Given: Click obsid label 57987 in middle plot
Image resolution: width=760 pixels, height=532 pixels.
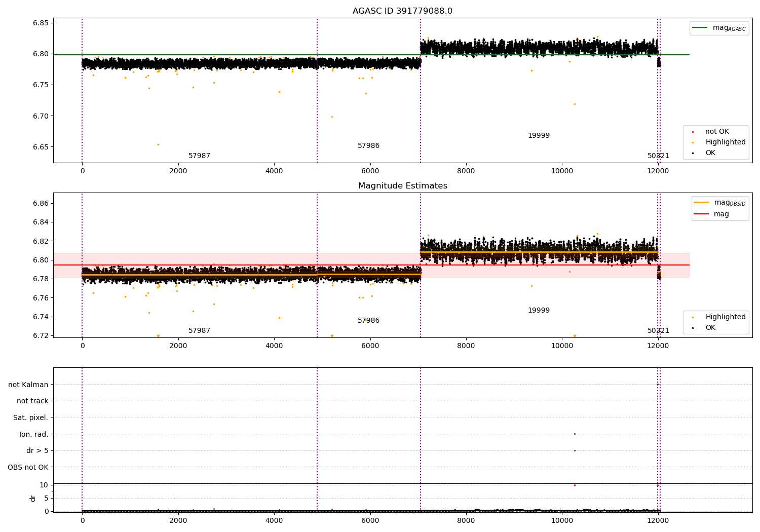Looking at the screenshot, I should (x=199, y=331).
